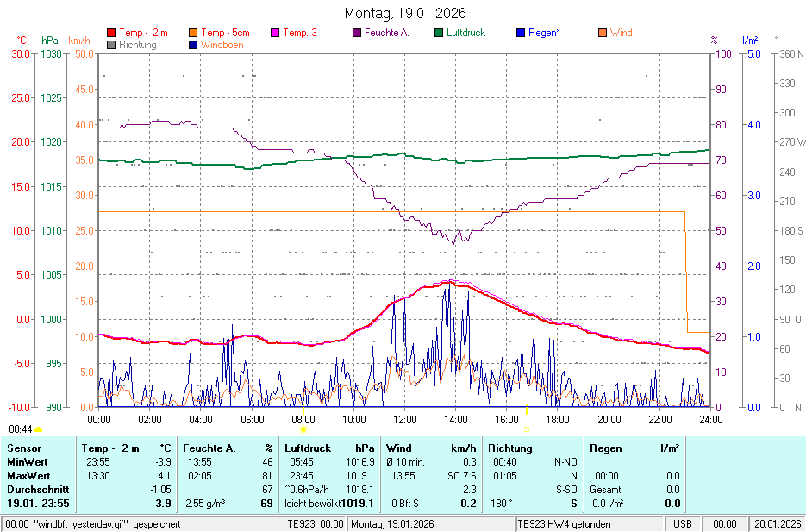Viewport: 806px width, 532px height.
Task: Click the 20.01.2026 date in status bar
Action: tap(778, 524)
